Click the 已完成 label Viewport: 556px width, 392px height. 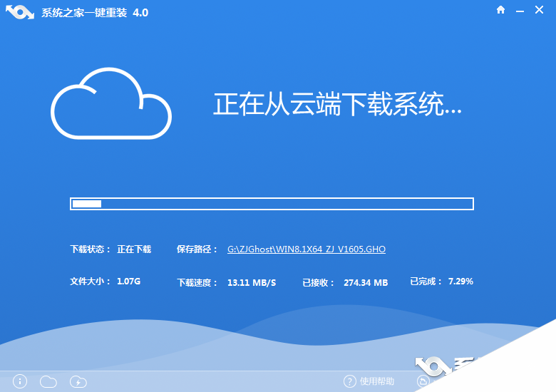[426, 282]
